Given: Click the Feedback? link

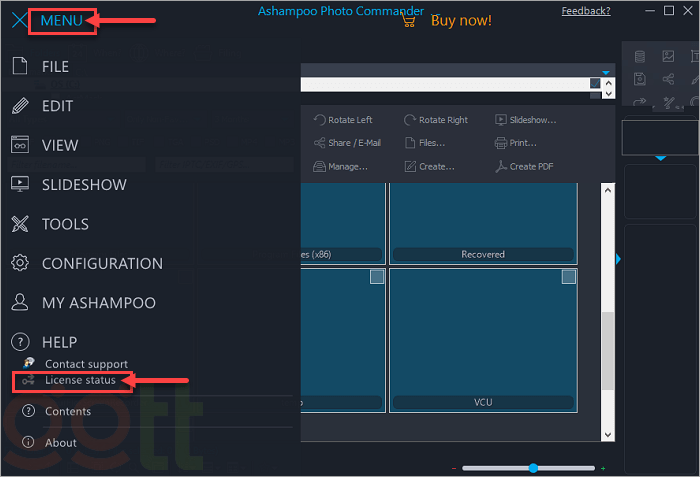Looking at the screenshot, I should 585,11.
